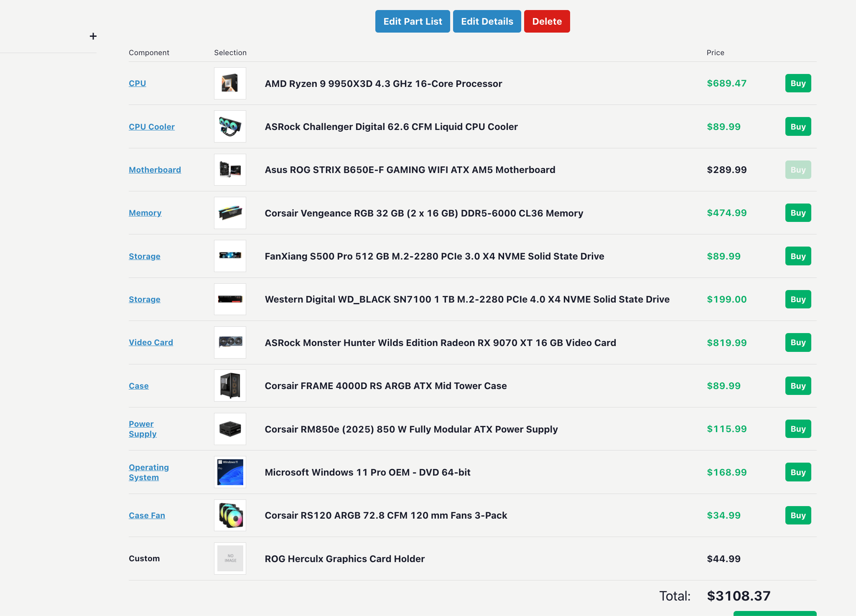The height and width of the screenshot is (616, 856).
Task: Open the Storage link for the Western Digital drive
Action: 144,299
